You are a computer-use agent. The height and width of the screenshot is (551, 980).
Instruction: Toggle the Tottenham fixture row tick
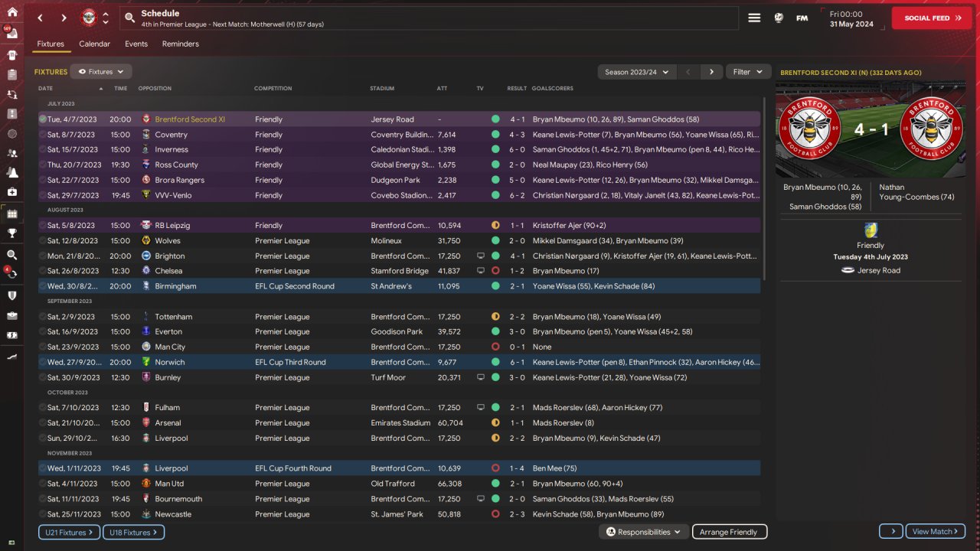pos(43,317)
